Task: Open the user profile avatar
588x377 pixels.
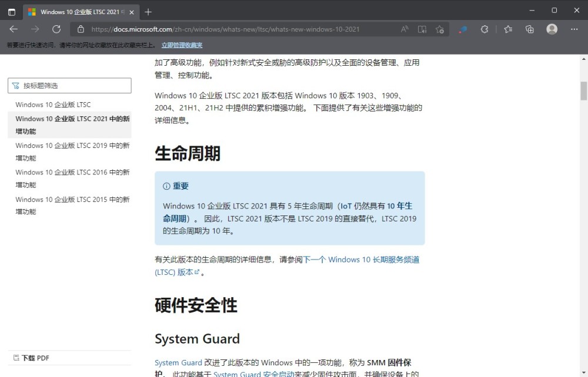Action: (552, 29)
